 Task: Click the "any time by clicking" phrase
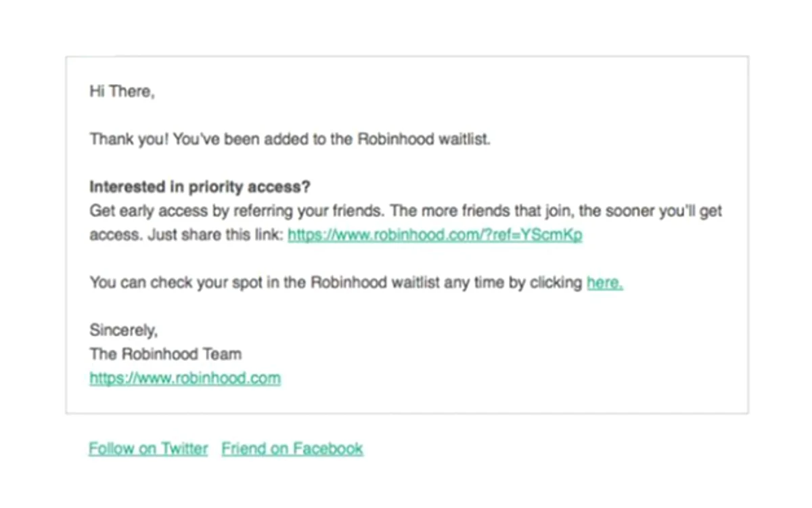(514, 283)
